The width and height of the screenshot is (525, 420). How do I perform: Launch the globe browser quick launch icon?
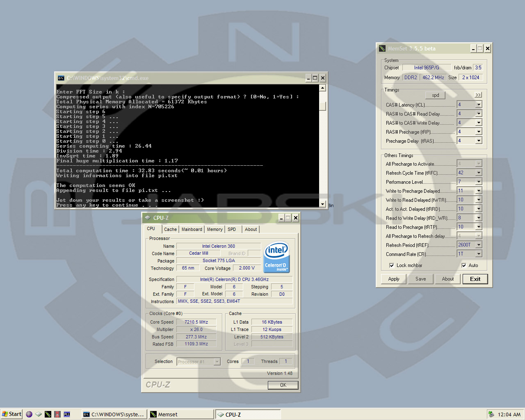click(29, 414)
